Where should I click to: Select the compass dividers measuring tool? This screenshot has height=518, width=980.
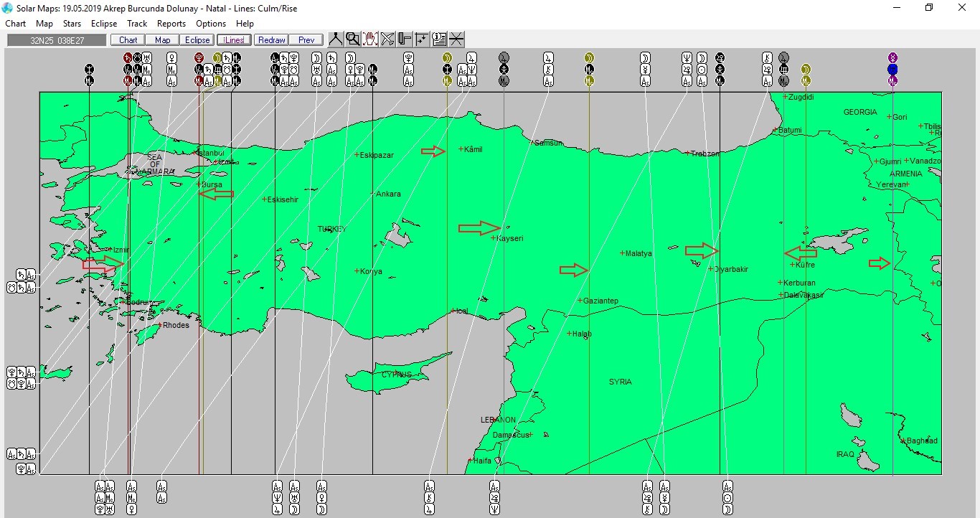pyautogui.click(x=336, y=39)
